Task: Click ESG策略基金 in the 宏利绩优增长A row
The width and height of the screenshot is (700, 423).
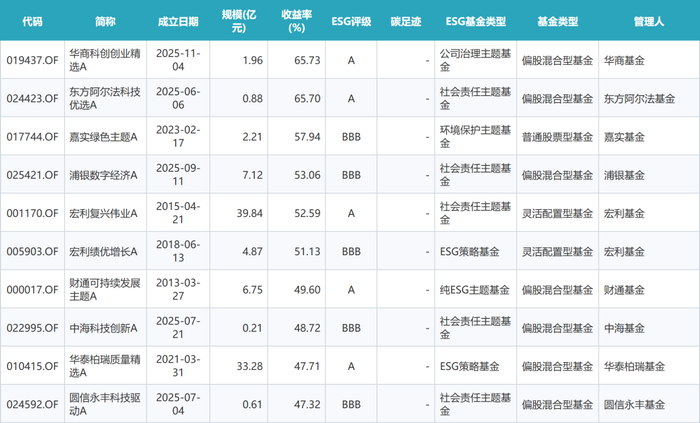Action: click(x=470, y=252)
